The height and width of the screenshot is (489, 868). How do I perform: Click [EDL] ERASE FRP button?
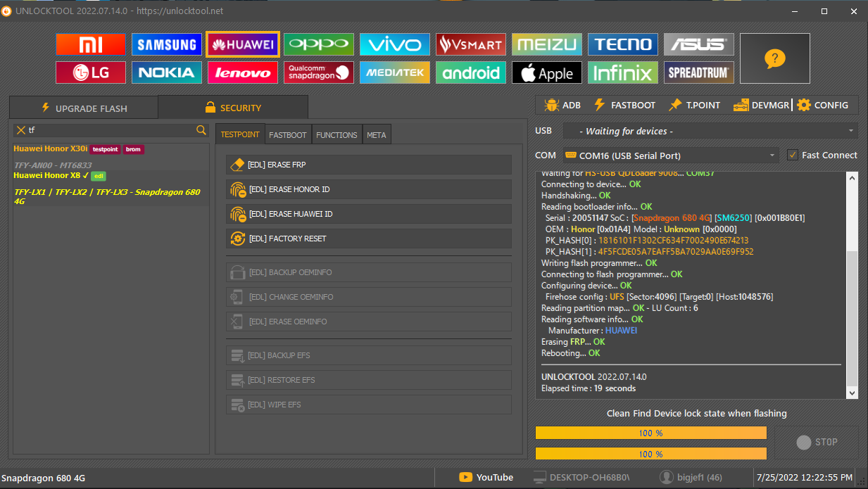369,165
